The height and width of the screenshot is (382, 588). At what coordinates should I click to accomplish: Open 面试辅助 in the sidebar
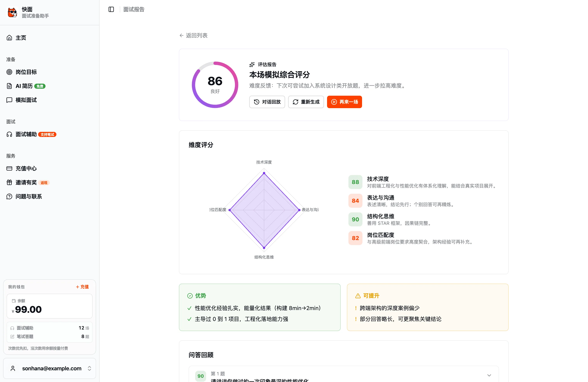coord(49,134)
